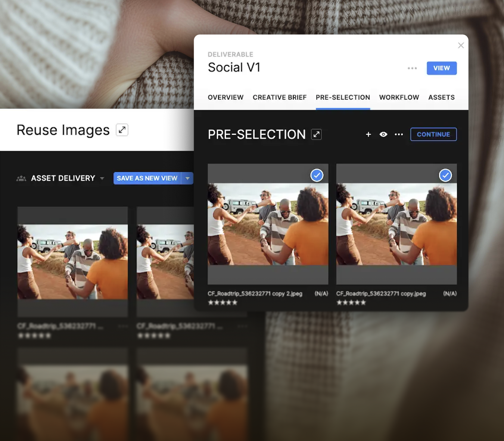Switch to the Overview tab

tap(225, 98)
